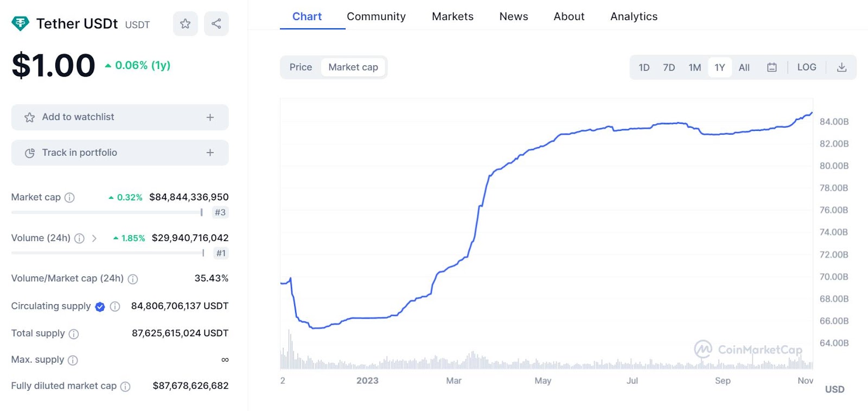Open the calendar date range picker
This screenshot has height=411, width=868.
pyautogui.click(x=772, y=67)
